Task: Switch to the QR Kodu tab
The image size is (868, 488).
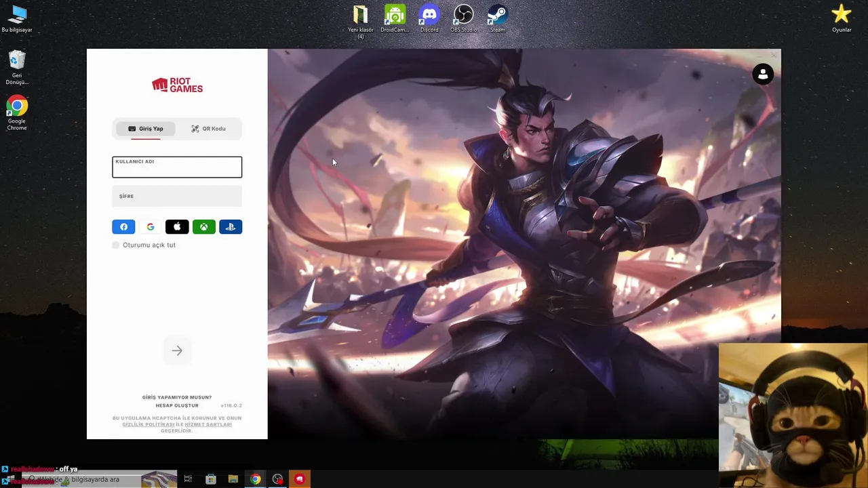Action: [208, 129]
